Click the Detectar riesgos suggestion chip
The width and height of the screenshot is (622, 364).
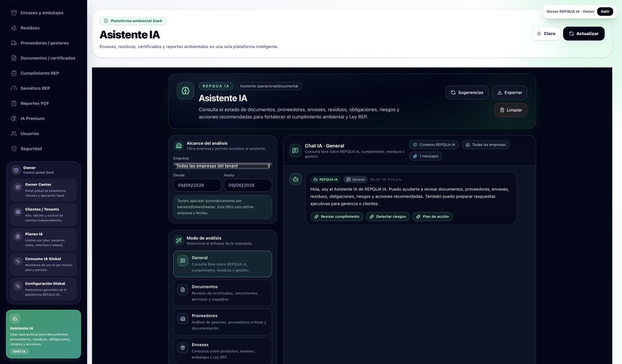tap(388, 216)
